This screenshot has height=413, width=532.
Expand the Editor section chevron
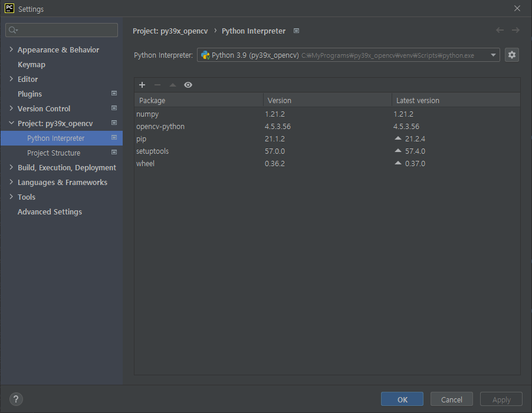pyautogui.click(x=11, y=79)
